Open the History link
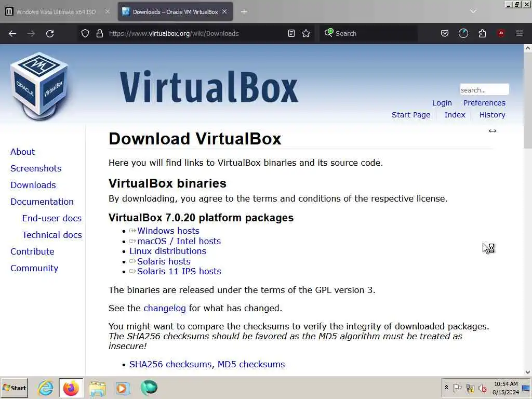The image size is (532, 399). click(x=493, y=115)
